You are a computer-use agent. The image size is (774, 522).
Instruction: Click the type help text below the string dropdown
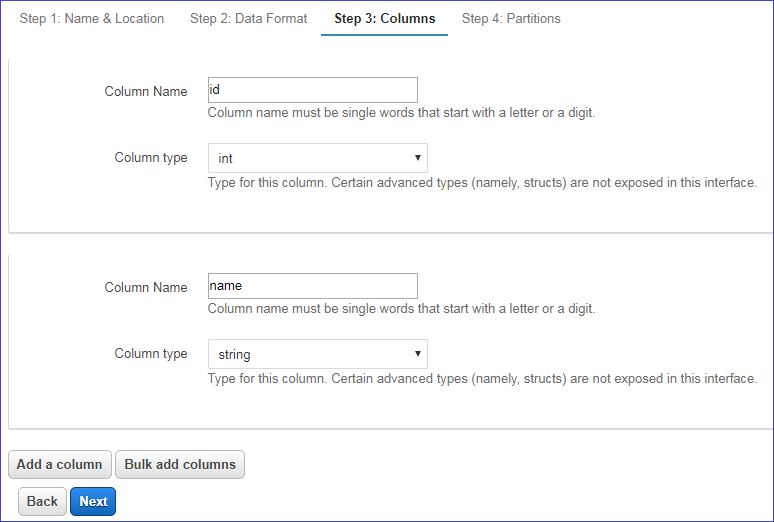(x=482, y=379)
